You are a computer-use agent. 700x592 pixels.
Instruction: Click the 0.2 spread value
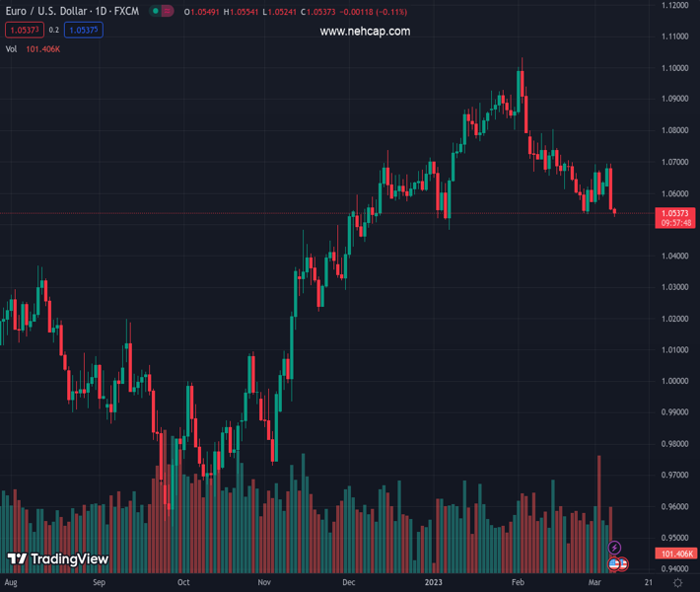coord(53,30)
